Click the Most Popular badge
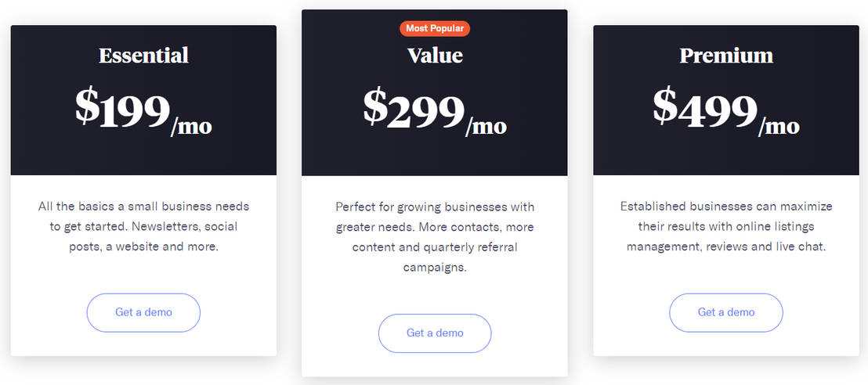 click(435, 29)
